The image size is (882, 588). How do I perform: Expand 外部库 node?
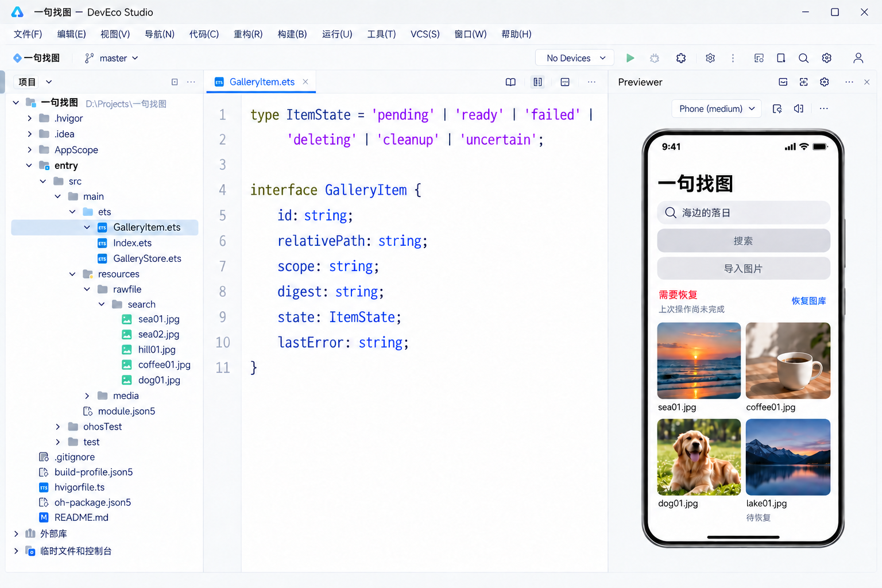(16, 534)
